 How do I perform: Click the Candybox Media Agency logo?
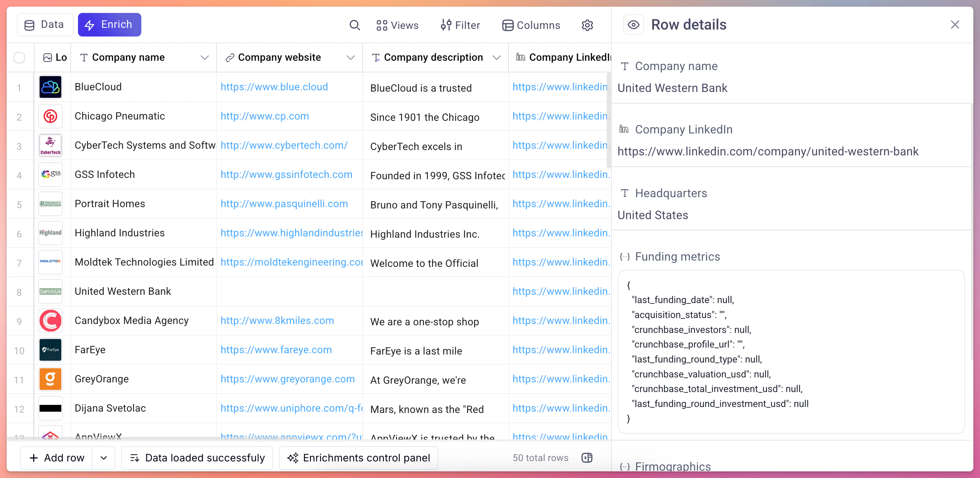click(x=50, y=321)
